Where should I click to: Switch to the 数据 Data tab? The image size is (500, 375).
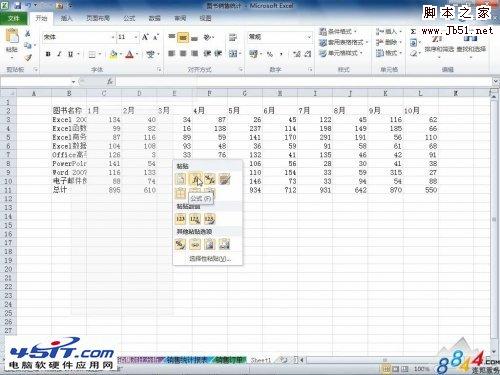pyautogui.click(x=154, y=18)
